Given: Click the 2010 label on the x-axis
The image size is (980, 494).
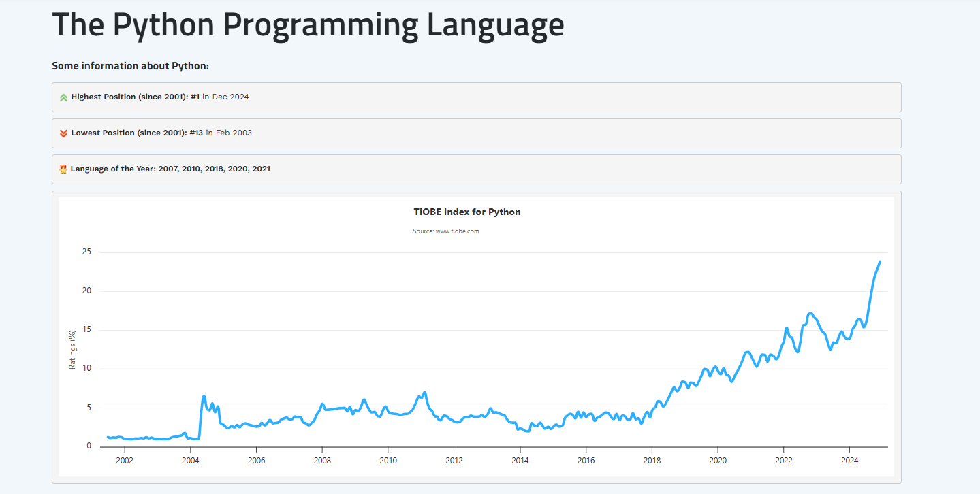Looking at the screenshot, I should [x=388, y=460].
